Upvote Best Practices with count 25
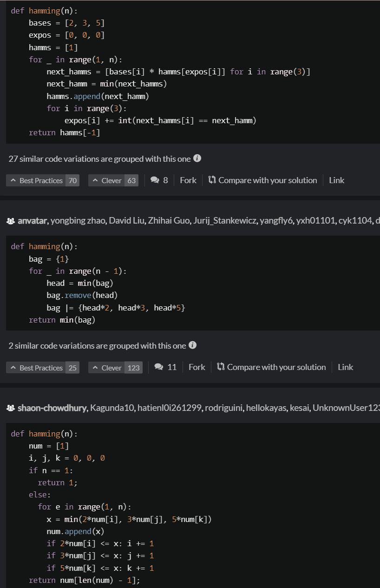This screenshot has width=380, height=588. click(x=43, y=368)
